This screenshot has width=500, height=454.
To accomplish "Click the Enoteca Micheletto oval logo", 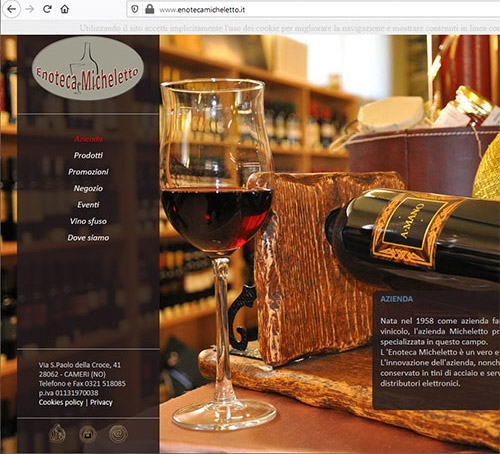I will tap(88, 68).
